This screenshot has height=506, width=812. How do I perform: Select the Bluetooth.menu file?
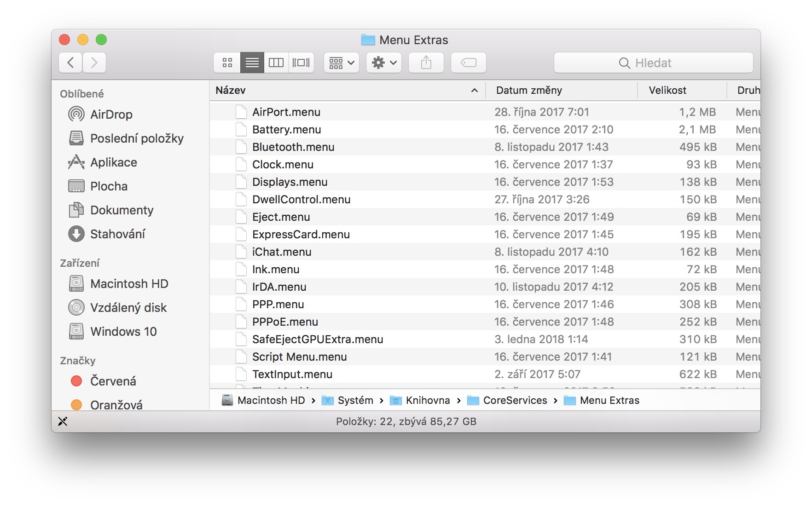pyautogui.click(x=293, y=147)
